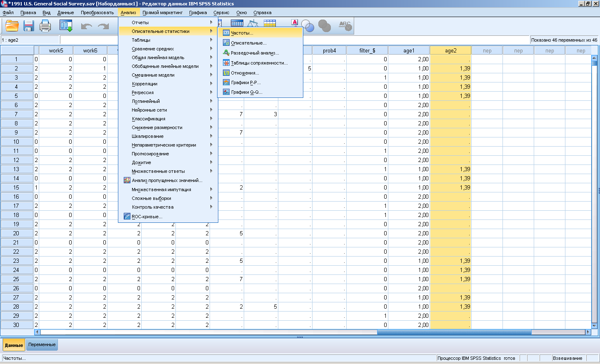
Task: Expand Регрессия submenu
Action: (168, 92)
